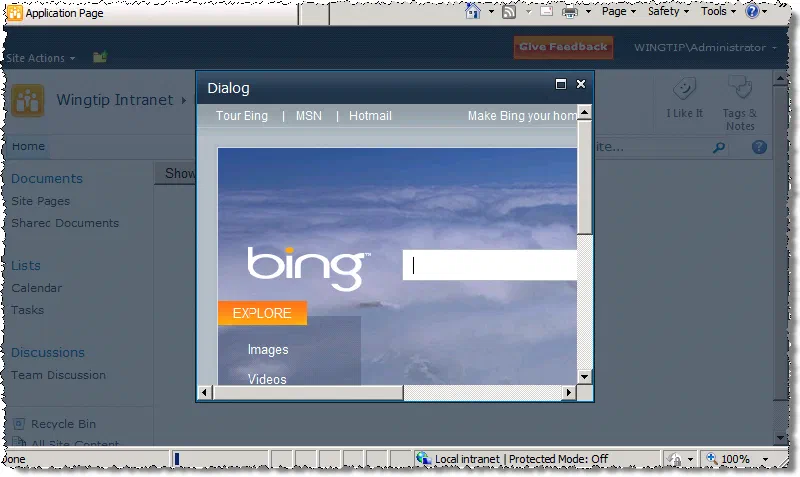Viewport: 800px width, 477px height.
Task: Click the dialog horizontal scroll right arrow
Action: click(568, 392)
